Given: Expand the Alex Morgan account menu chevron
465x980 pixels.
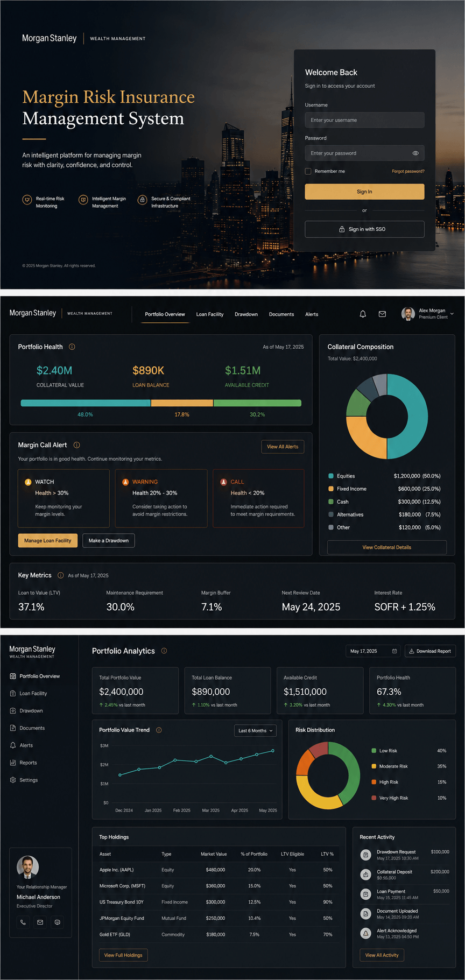Looking at the screenshot, I should pos(452,314).
